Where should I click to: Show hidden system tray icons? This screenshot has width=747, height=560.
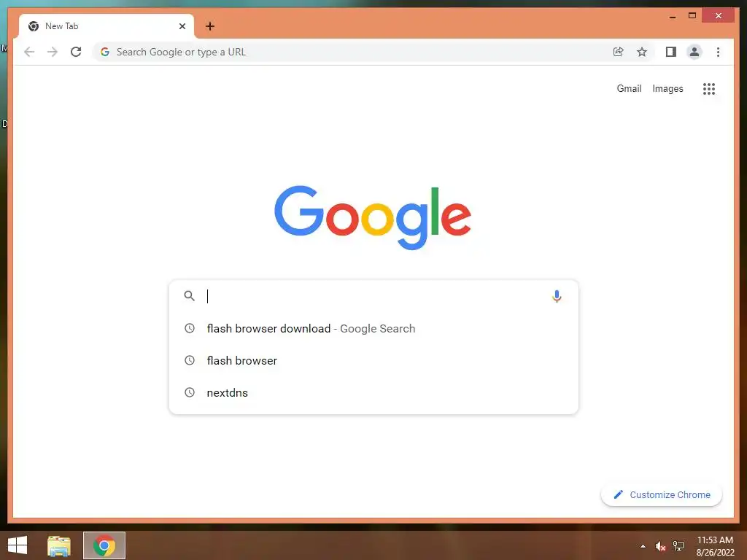(643, 546)
